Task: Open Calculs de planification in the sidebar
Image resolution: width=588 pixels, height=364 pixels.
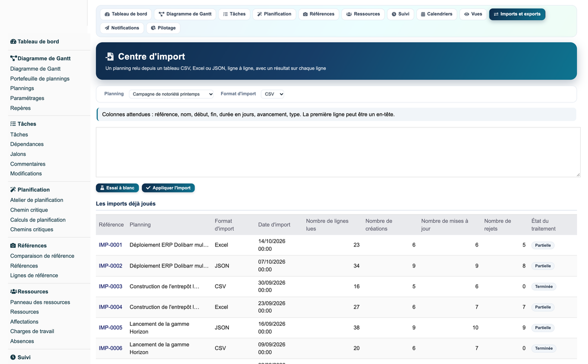Action: (38, 219)
